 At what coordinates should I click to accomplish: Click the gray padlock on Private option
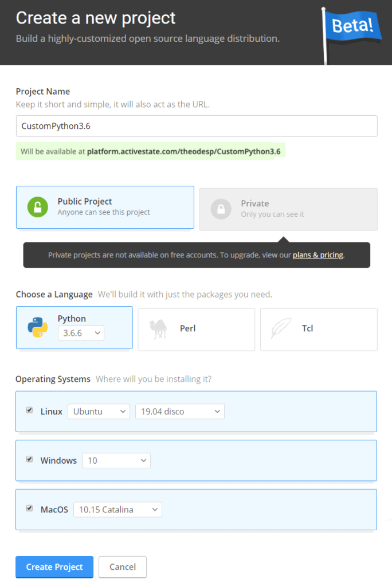click(x=221, y=209)
